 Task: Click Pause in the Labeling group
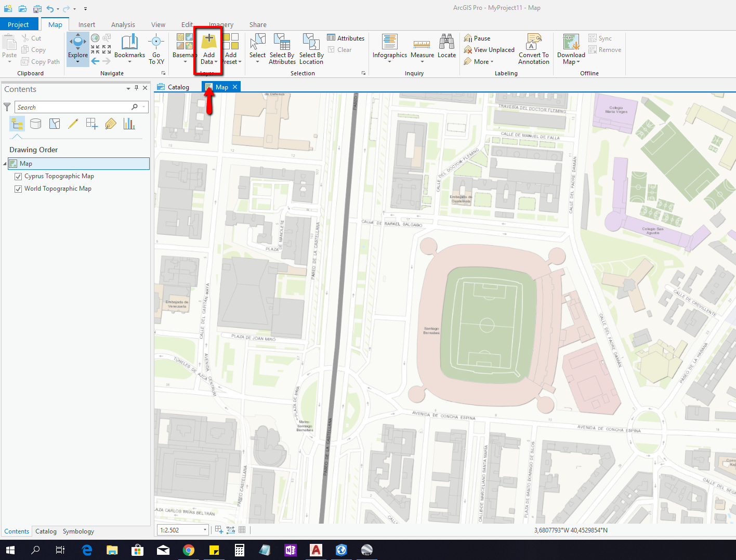click(x=477, y=38)
